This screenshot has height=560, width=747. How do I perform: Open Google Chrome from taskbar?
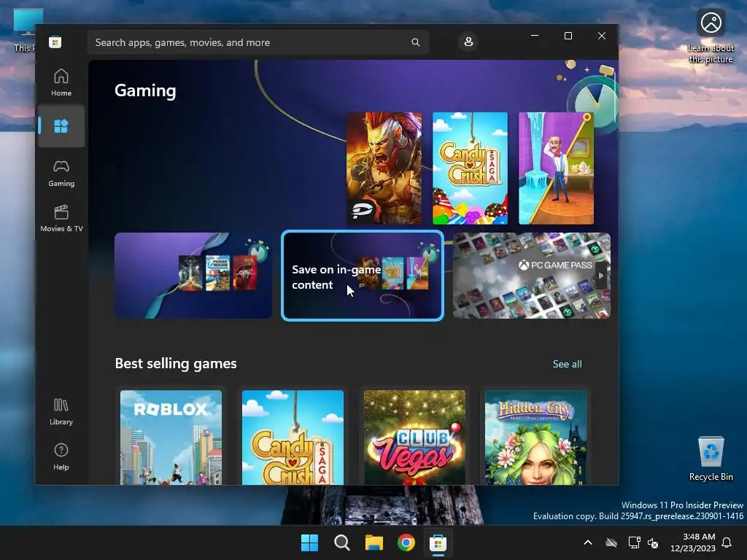click(406, 542)
